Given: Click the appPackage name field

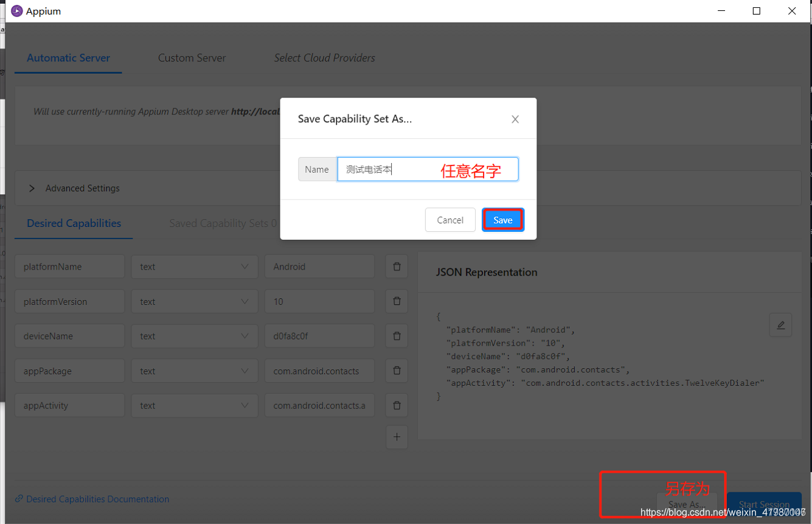Looking at the screenshot, I should coord(70,371).
